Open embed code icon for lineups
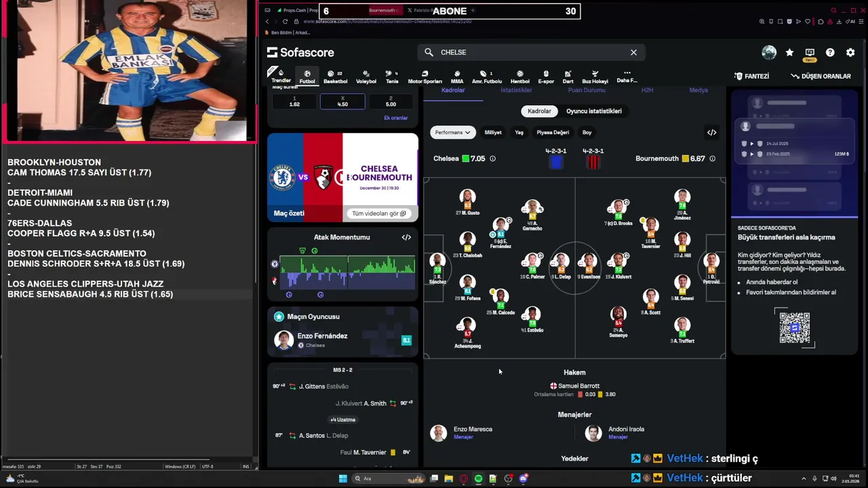Screen dimensions: 868x488 711,132
